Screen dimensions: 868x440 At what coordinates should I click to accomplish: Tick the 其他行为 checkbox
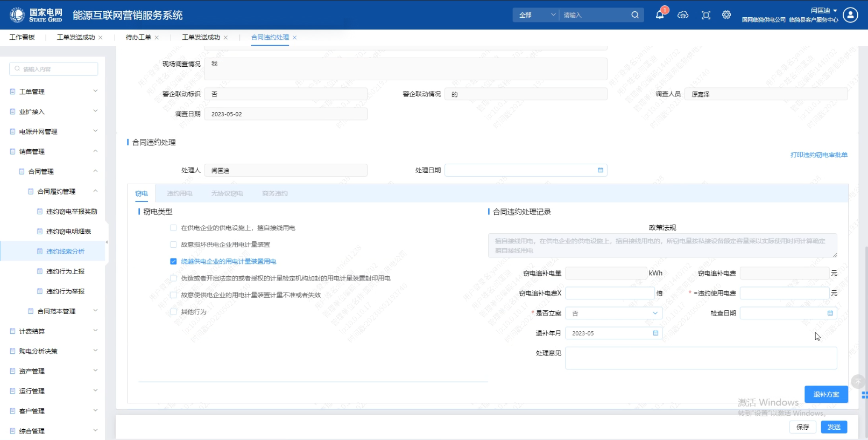[x=173, y=312]
